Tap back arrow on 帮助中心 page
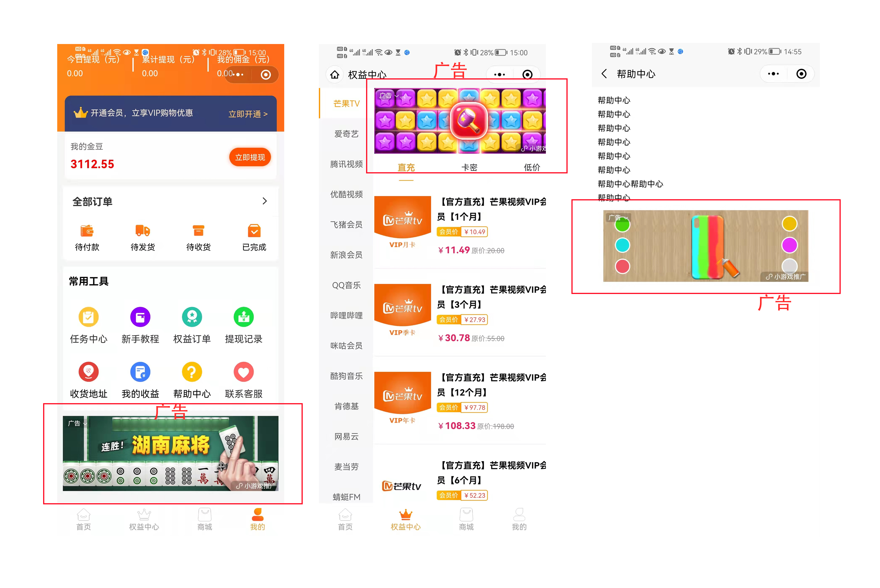 (604, 73)
